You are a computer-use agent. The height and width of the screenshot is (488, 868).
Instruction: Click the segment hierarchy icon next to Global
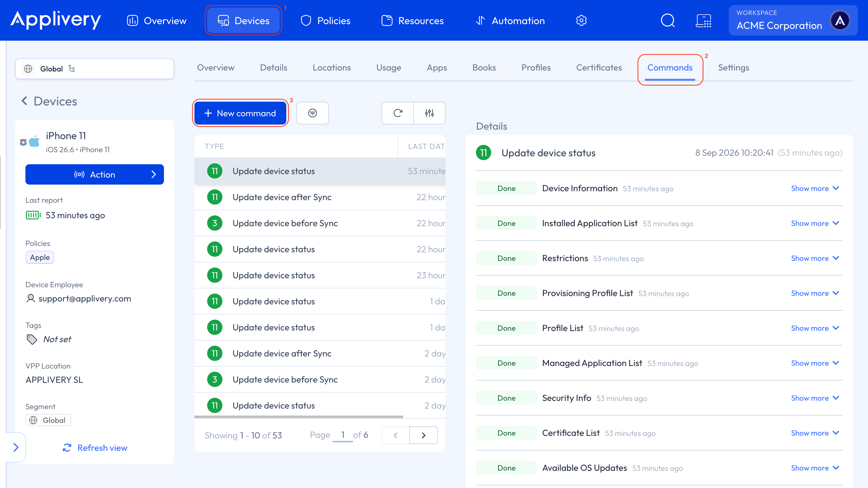click(72, 69)
